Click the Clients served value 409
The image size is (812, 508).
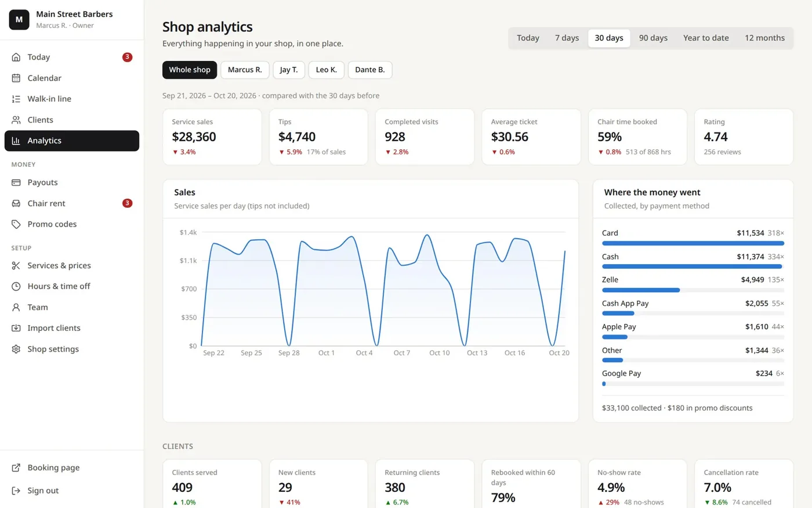[182, 488]
